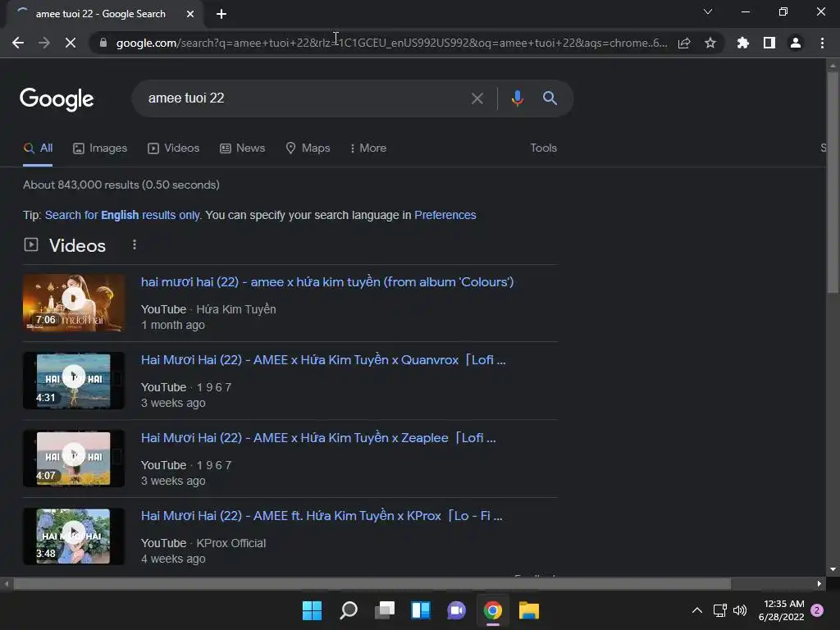This screenshot has width=840, height=630.
Task: Play the 4:31 video thumbnail
Action: pyautogui.click(x=73, y=381)
